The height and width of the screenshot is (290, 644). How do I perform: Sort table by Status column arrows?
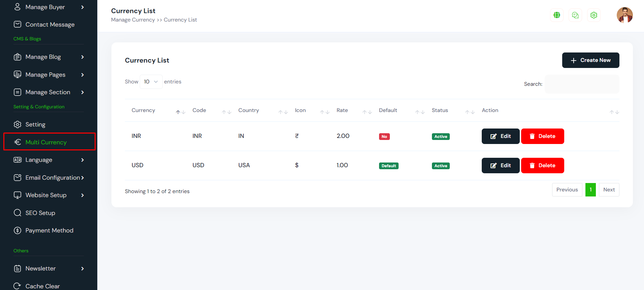(x=470, y=112)
